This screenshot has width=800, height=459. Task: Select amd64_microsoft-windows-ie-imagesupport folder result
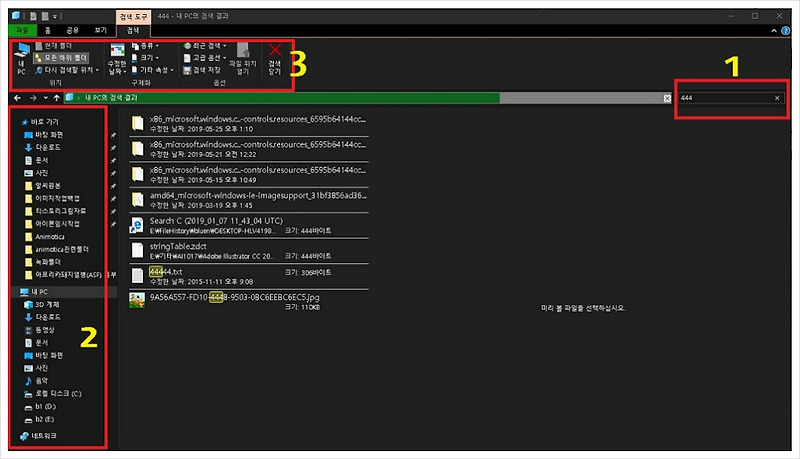(x=249, y=200)
